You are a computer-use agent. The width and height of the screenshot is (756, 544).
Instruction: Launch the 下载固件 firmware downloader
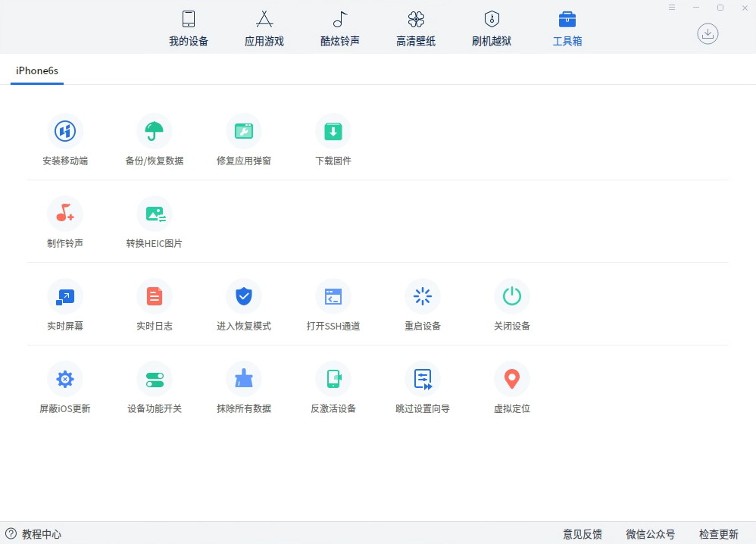coord(333,132)
